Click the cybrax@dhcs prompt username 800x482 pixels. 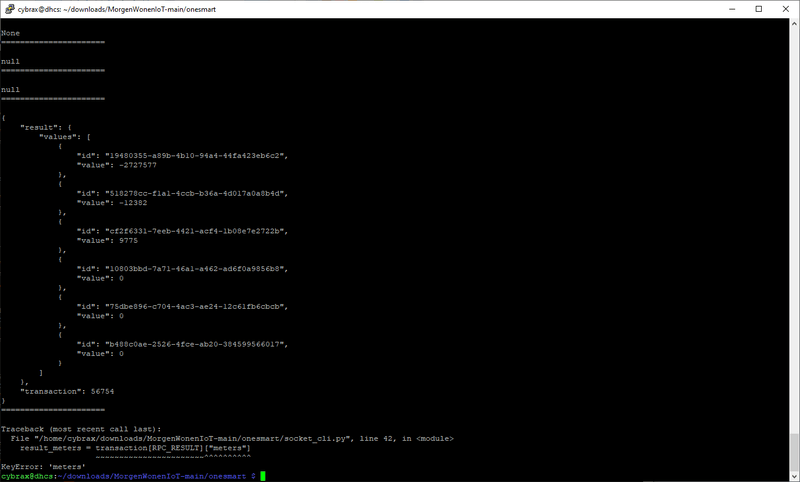click(x=27, y=476)
